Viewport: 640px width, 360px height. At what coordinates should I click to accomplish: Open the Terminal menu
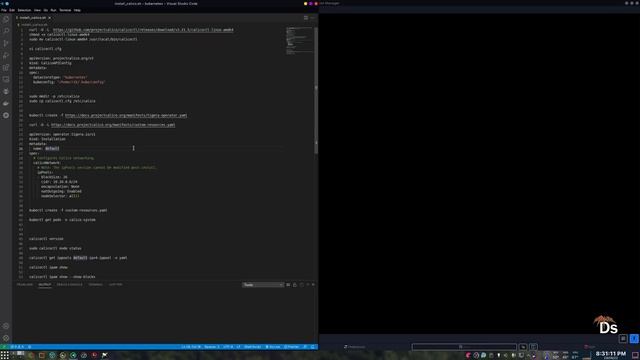click(x=65, y=10)
